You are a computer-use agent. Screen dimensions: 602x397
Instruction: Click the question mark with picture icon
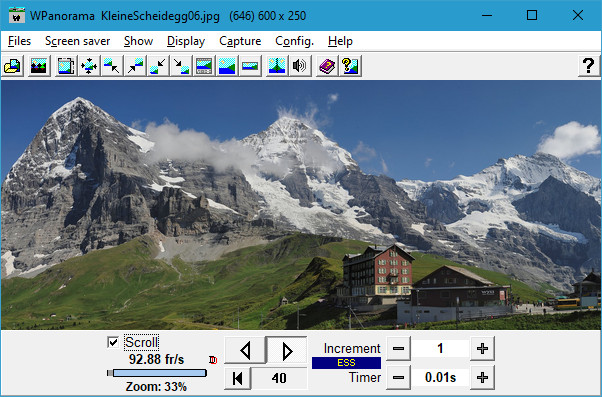(x=350, y=66)
